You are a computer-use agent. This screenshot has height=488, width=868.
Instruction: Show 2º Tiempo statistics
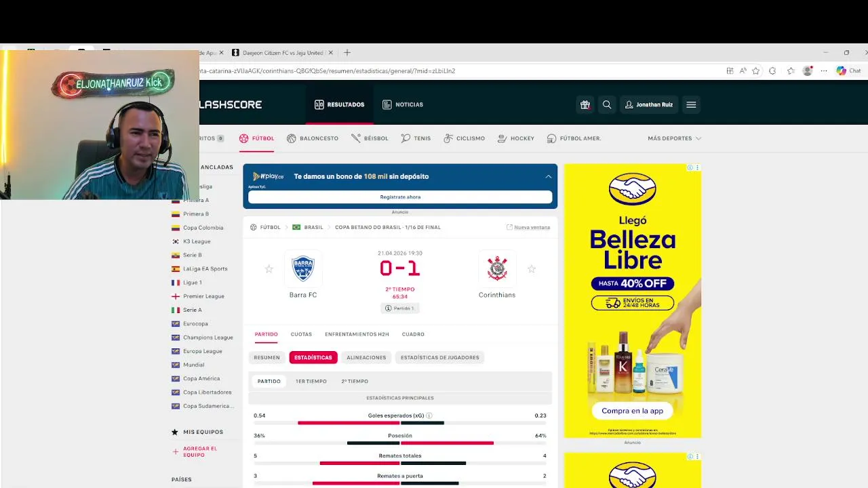pos(355,381)
